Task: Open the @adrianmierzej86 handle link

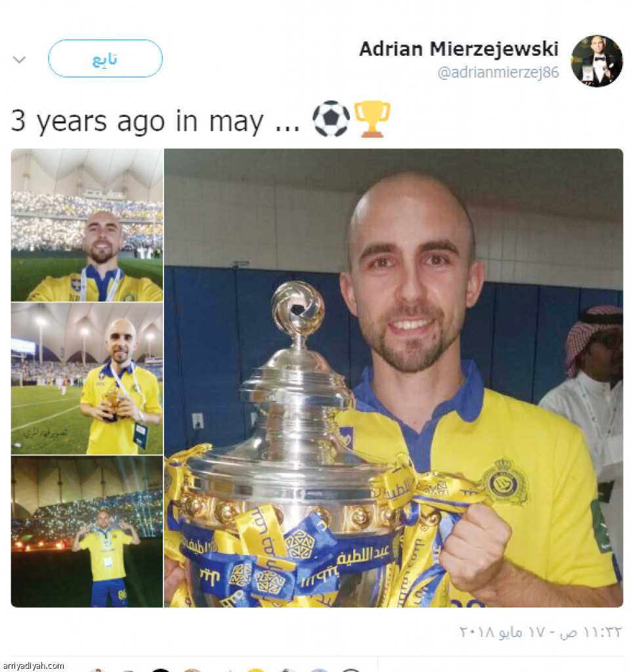Action: click(498, 72)
